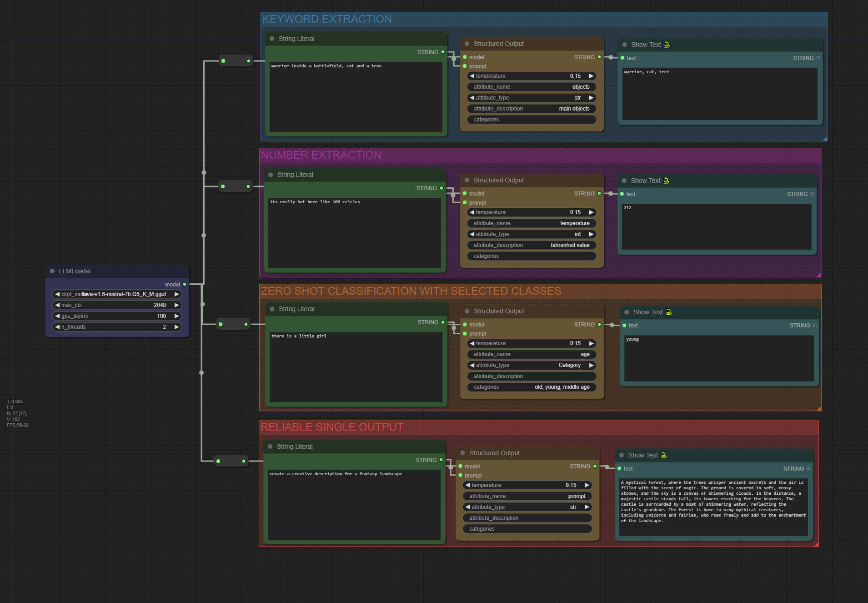Image resolution: width=868 pixels, height=603 pixels.
Task: Previous attribute_type before int in Number Extraction
Action: click(x=472, y=234)
